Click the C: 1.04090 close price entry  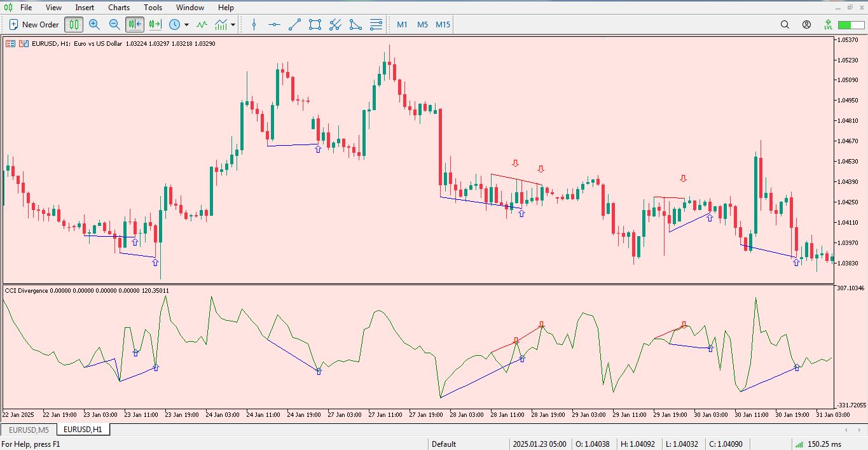pos(726,444)
